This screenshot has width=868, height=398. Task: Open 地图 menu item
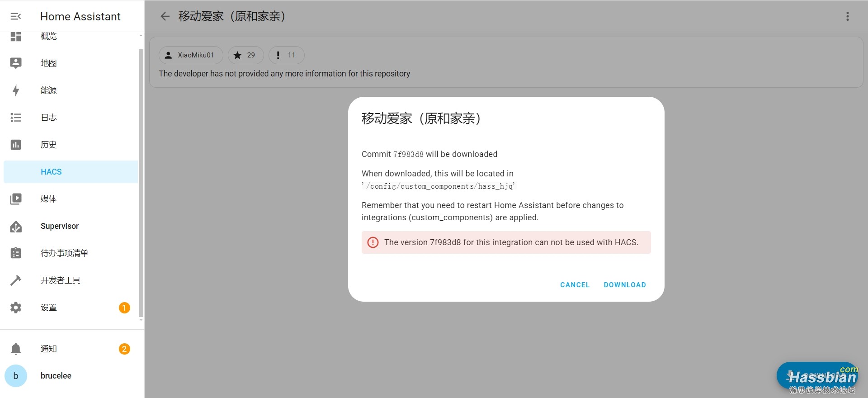click(49, 63)
